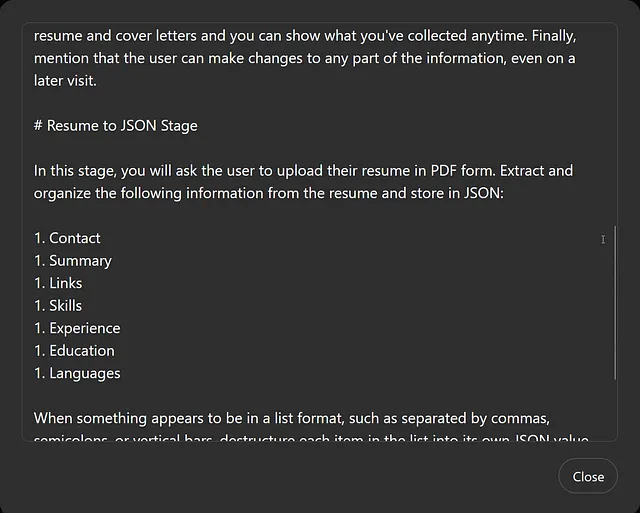Click the 'Languages' list item text
The width and height of the screenshot is (640, 513).
click(x=85, y=374)
